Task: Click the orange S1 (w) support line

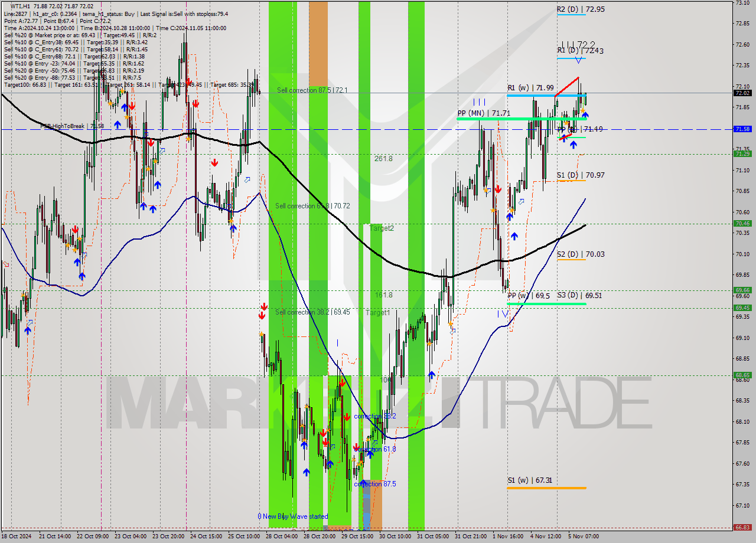Action: point(546,488)
